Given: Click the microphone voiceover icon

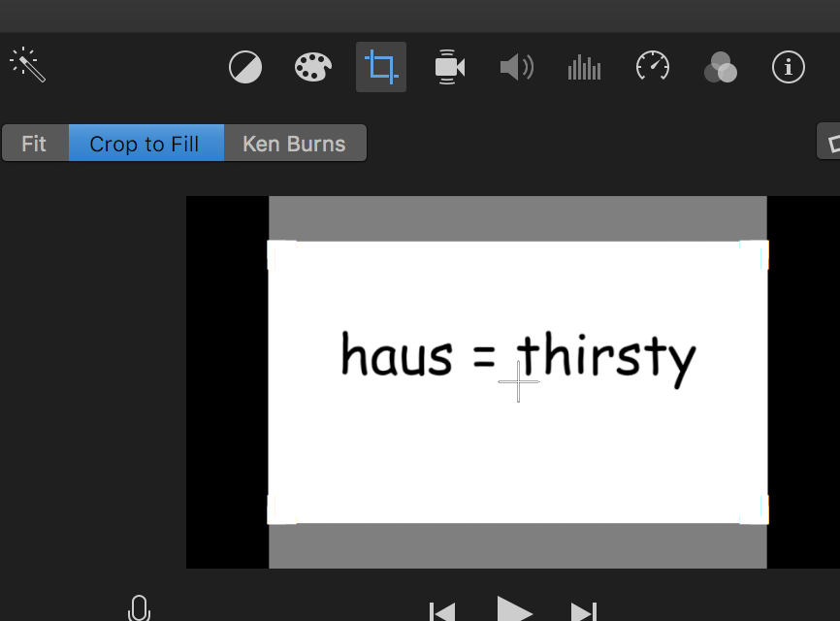Looking at the screenshot, I should (x=140, y=608).
